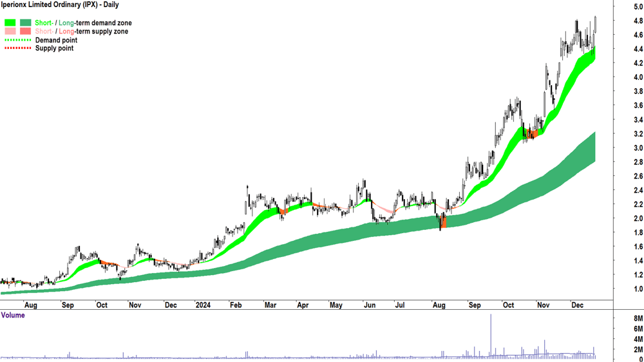Click the 4.0 price axis value
This screenshot has height=362, width=644.
click(638, 77)
